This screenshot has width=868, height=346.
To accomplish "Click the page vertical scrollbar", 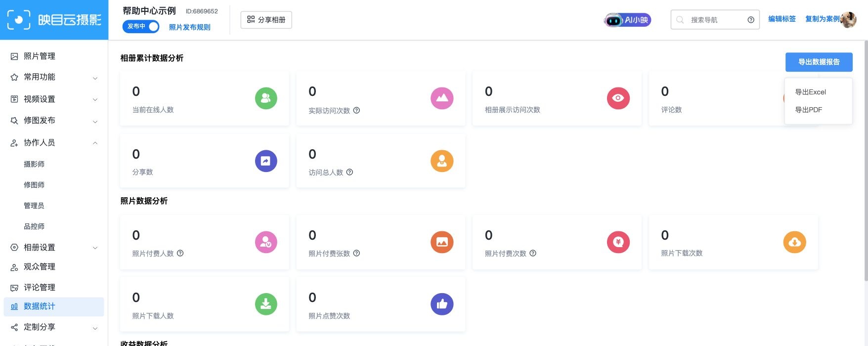I will point(866,161).
